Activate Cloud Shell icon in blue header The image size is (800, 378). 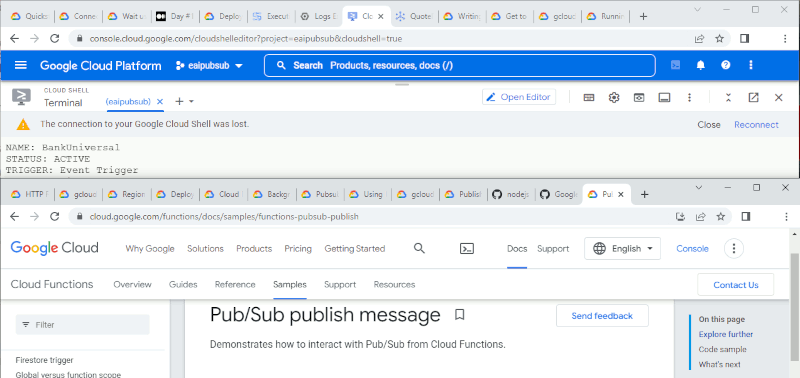[676, 65]
